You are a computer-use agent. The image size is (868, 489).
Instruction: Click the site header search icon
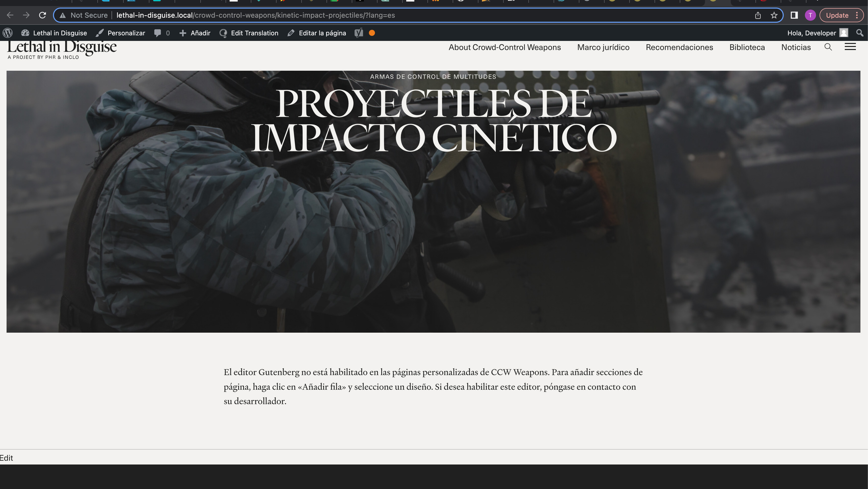point(828,47)
